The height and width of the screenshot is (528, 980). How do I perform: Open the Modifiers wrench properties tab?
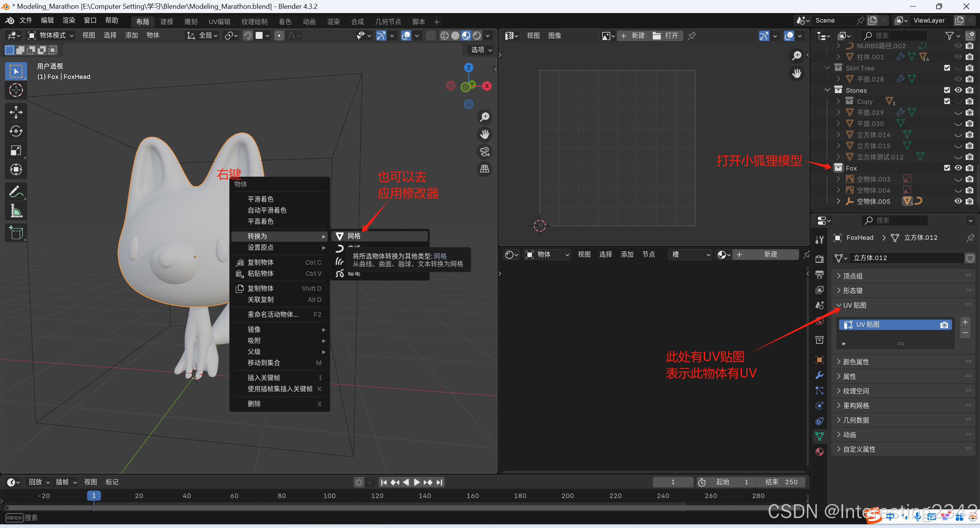pos(820,375)
